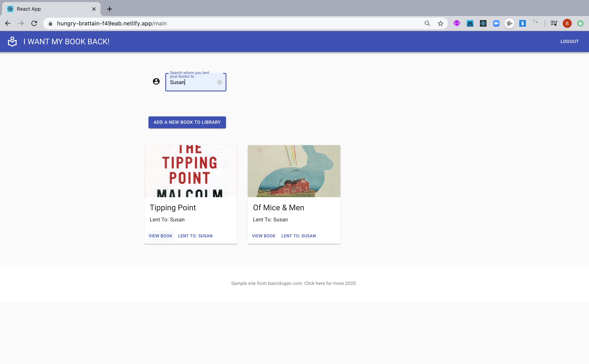Click Lent To: Susan text under Of Mice & Men
The image size is (589, 364).
pyautogui.click(x=270, y=220)
